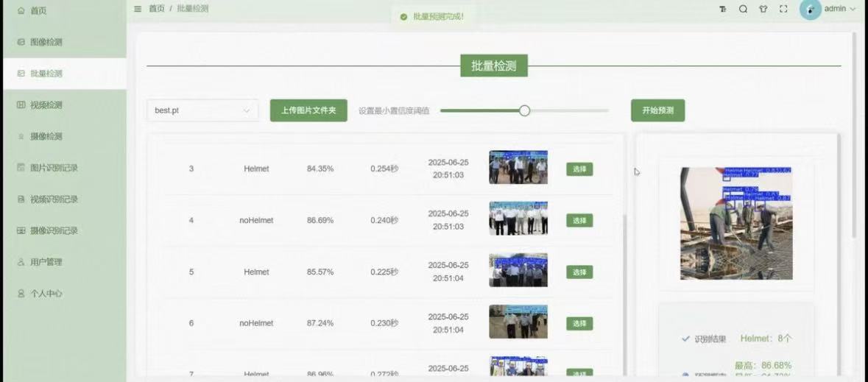Go to the 视频检测 menu item
Viewport: 868px width, 382px height.
pyautogui.click(x=66, y=105)
